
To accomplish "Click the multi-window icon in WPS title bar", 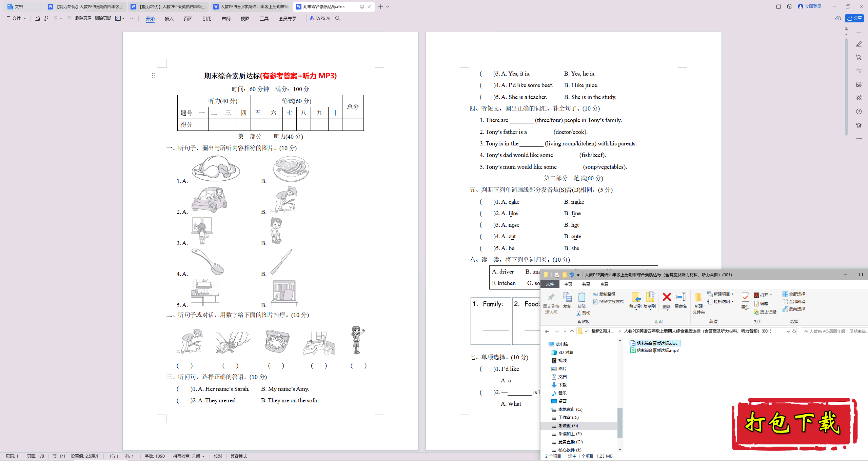I will [779, 6].
